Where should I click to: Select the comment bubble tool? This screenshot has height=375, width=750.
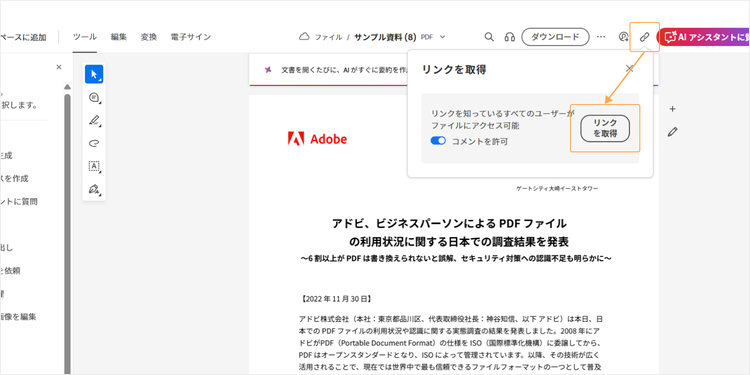[x=94, y=98]
